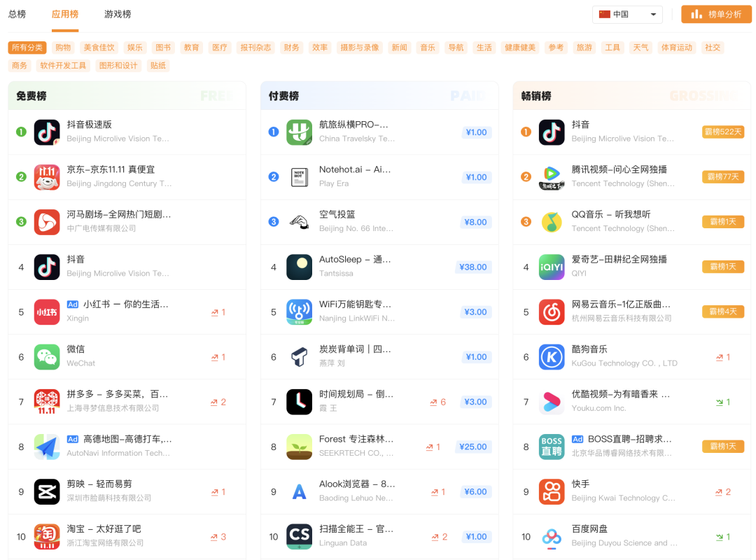This screenshot has width=756, height=560.
Task: Select the 社交 category tag
Action: (x=713, y=48)
